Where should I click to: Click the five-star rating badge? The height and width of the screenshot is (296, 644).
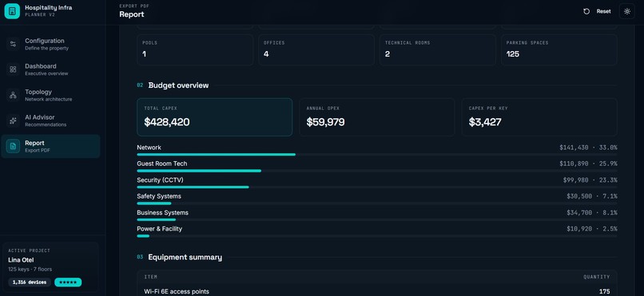click(68, 282)
